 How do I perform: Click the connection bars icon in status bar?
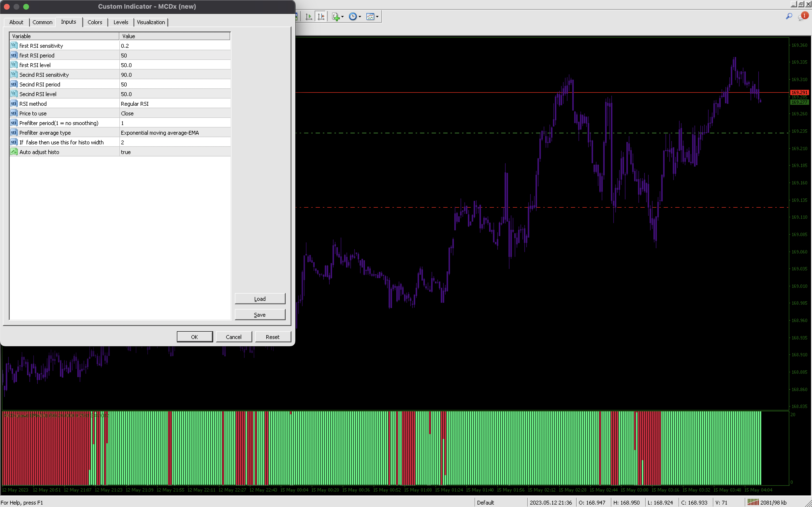click(753, 502)
